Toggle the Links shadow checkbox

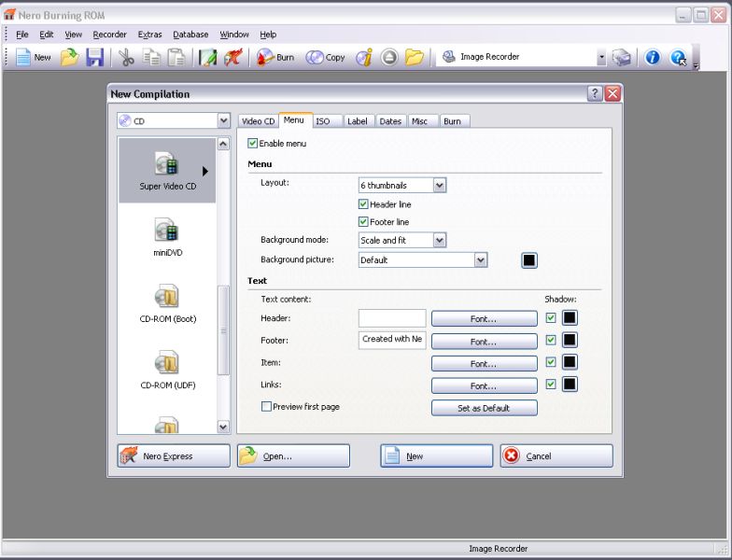551,385
